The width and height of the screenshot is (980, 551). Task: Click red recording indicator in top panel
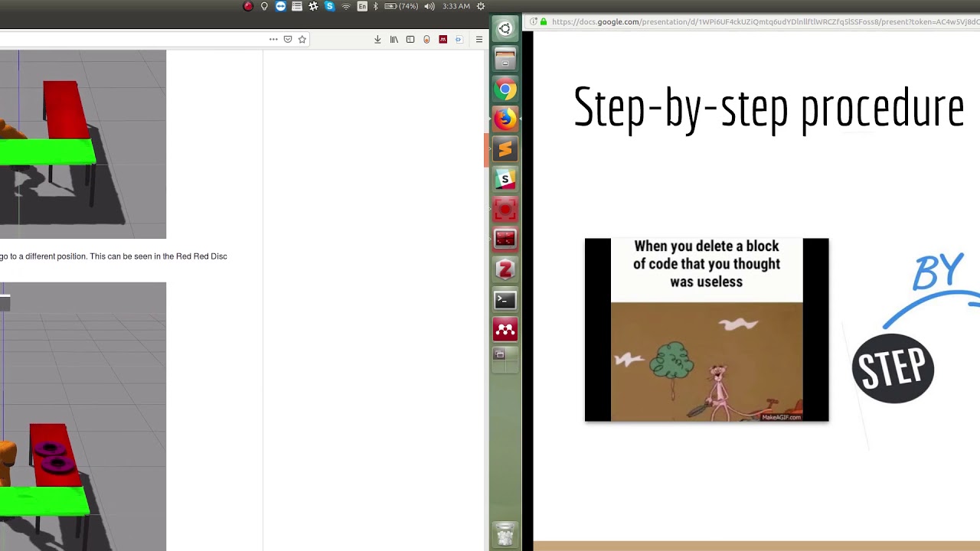[248, 6]
